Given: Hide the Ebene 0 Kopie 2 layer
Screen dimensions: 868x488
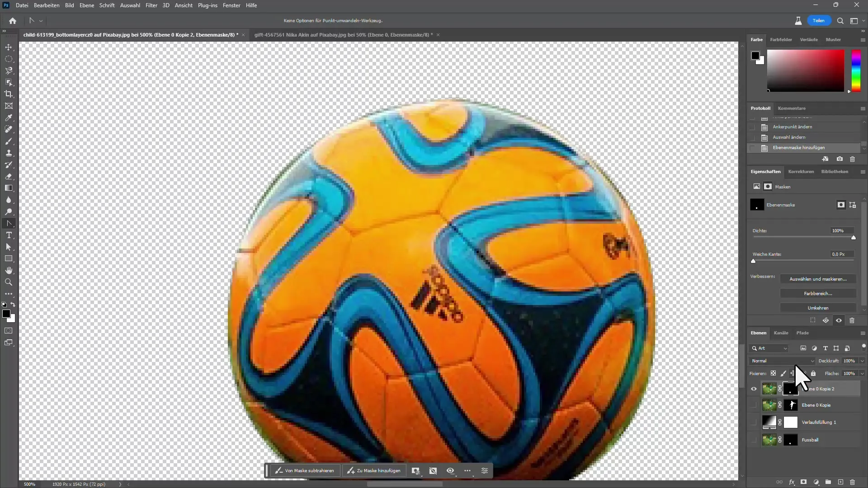Looking at the screenshot, I should [754, 389].
